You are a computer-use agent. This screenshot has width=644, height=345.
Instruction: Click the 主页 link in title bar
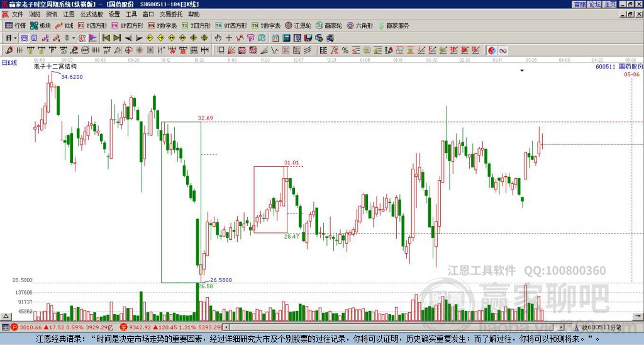609,4
